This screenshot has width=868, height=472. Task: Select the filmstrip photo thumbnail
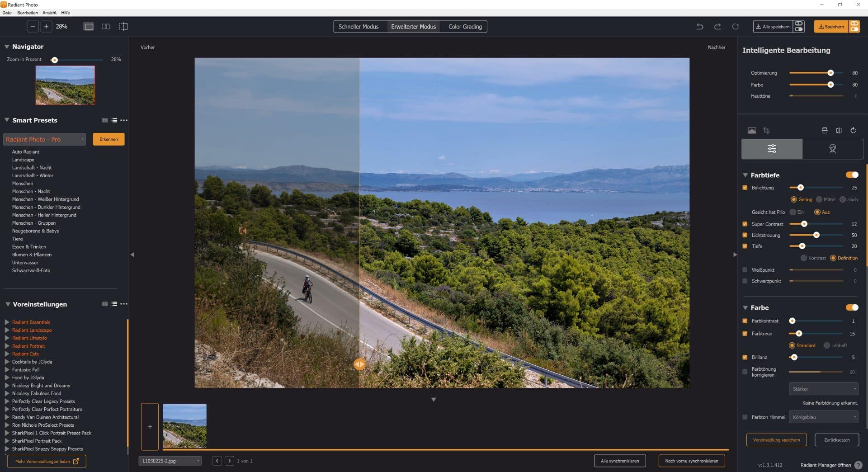pos(184,426)
